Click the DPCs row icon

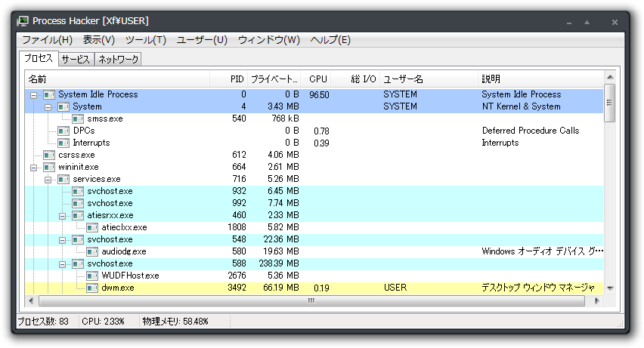63,131
